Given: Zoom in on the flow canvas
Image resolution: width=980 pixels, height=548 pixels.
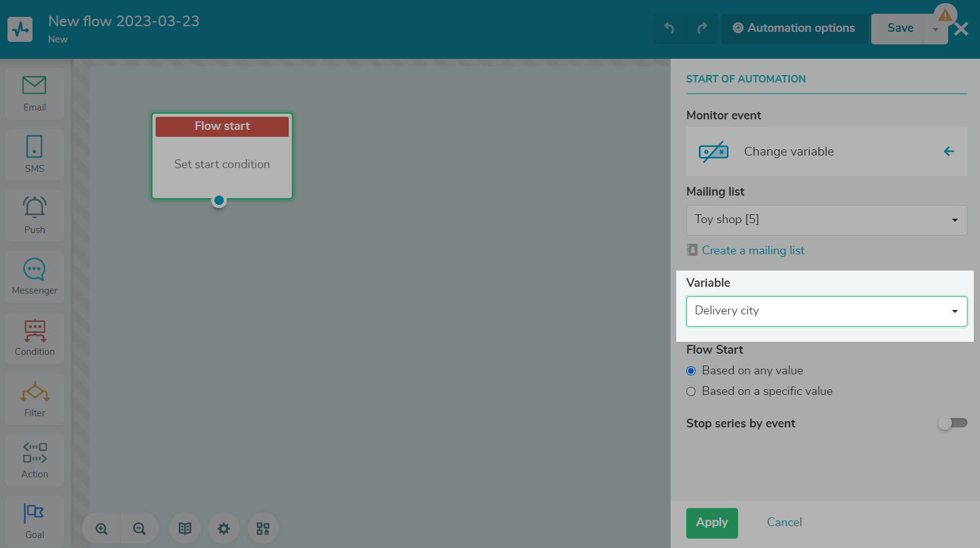Looking at the screenshot, I should point(101,529).
